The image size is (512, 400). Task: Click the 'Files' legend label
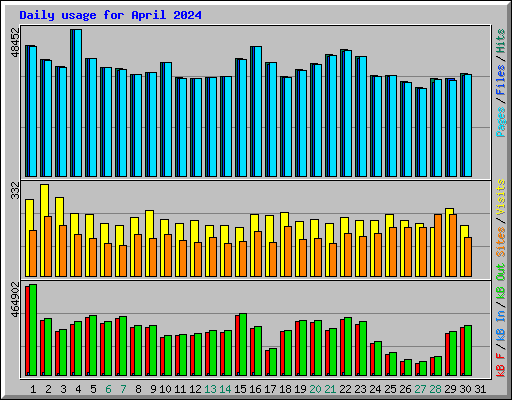pos(501,80)
